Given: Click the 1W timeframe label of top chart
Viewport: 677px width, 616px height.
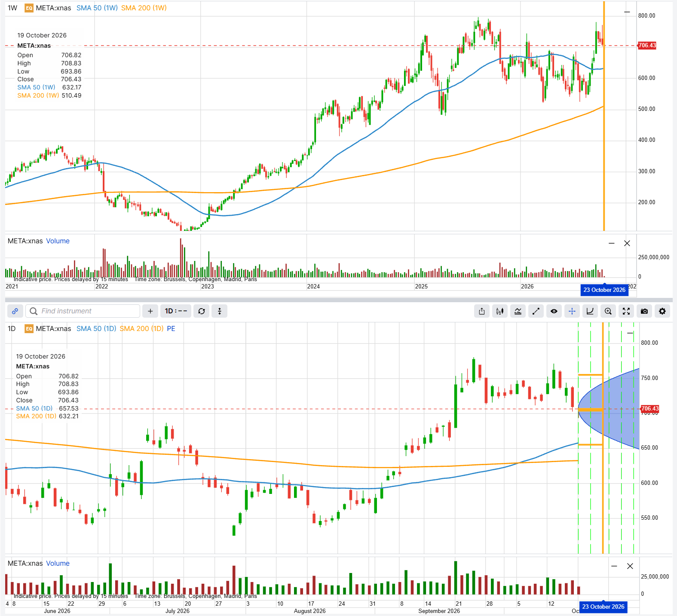Looking at the screenshot, I should (12, 8).
